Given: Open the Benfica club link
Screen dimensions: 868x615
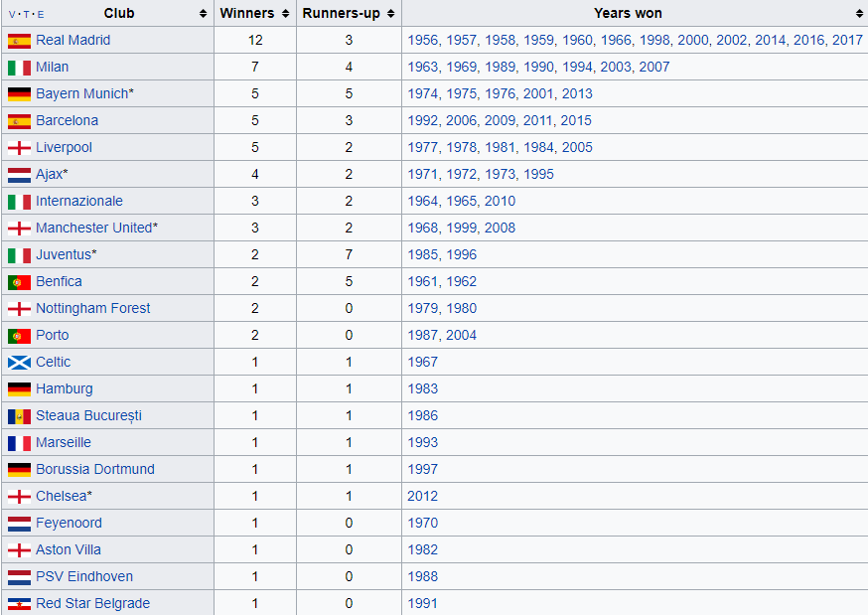Looking at the screenshot, I should (59, 281).
